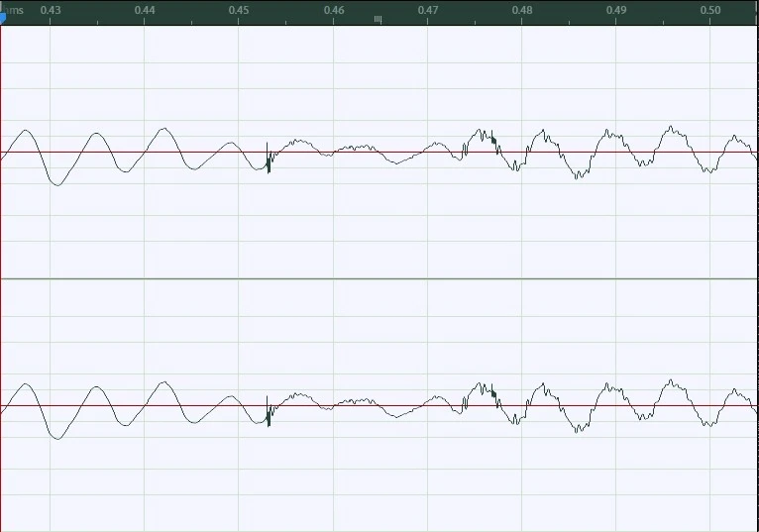
Task: Click the sharp spike in the upper channel waveform
Action: click(269, 159)
